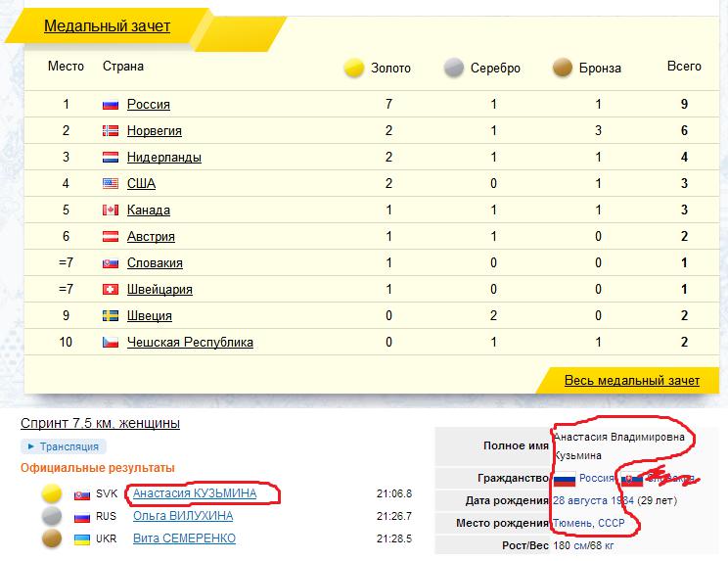Open the Медальный зачет header link
The height and width of the screenshot is (561, 728).
108,25
